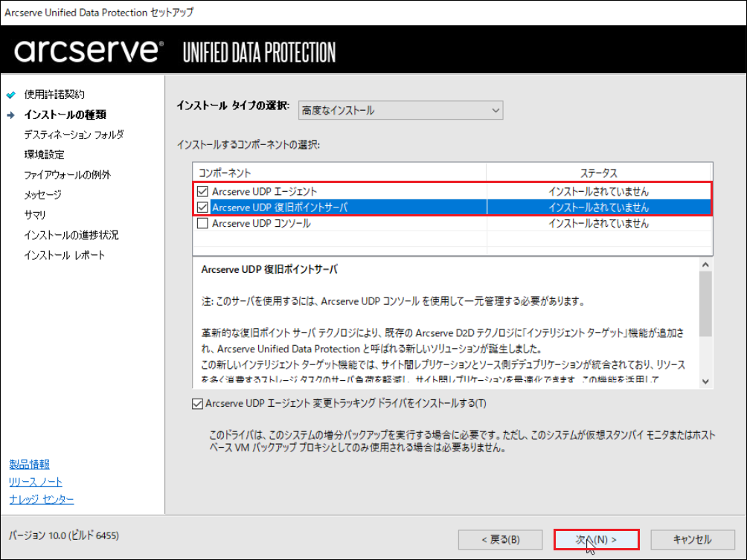The width and height of the screenshot is (747, 560).
Task: Click the 次へ(N) button
Action: pos(596,539)
